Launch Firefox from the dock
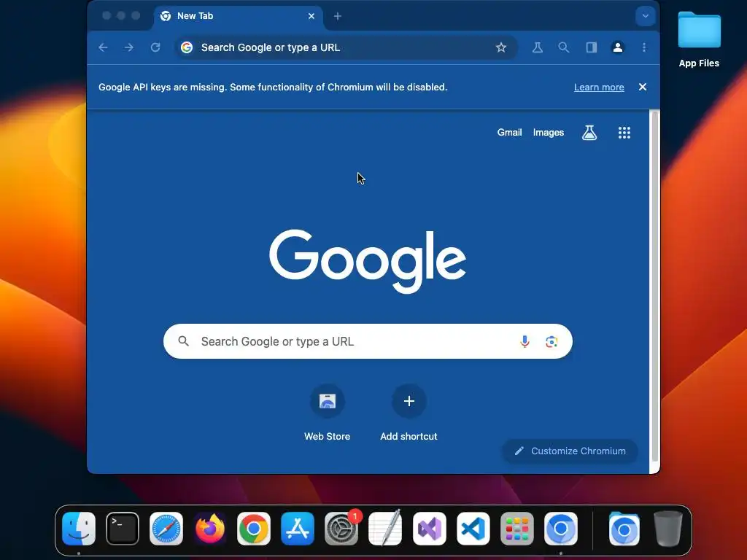 pos(210,529)
